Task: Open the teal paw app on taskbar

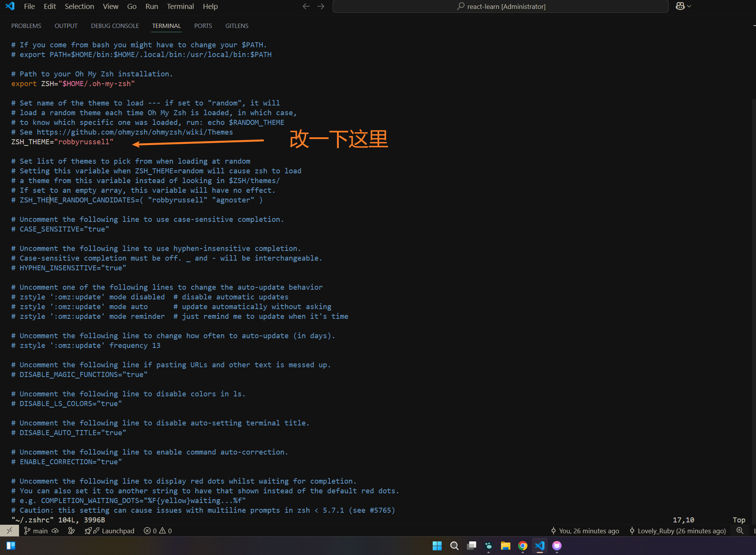Action: (x=488, y=546)
